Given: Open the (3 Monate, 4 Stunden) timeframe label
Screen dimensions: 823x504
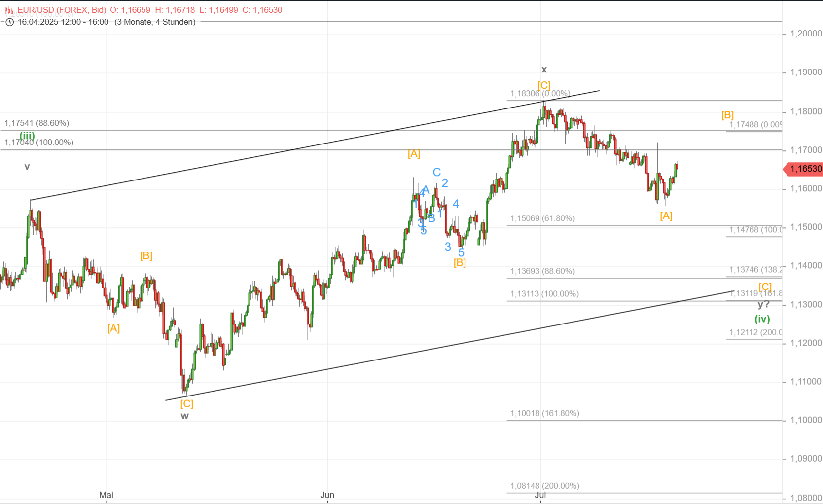Looking at the screenshot, I should [155, 22].
